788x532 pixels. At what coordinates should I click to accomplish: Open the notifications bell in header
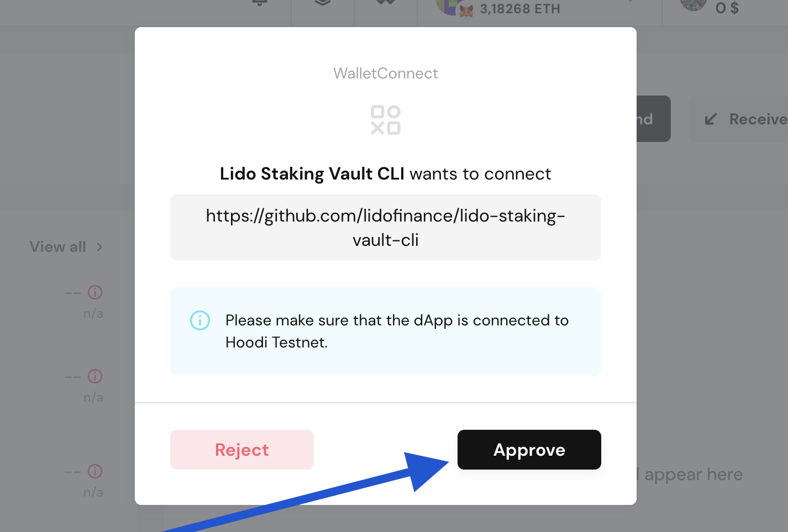click(260, 3)
